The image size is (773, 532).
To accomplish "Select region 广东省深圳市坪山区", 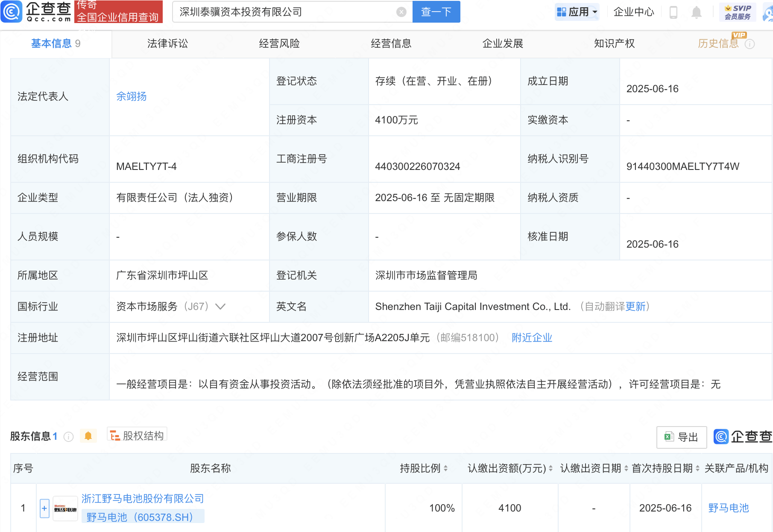I will tap(162, 275).
